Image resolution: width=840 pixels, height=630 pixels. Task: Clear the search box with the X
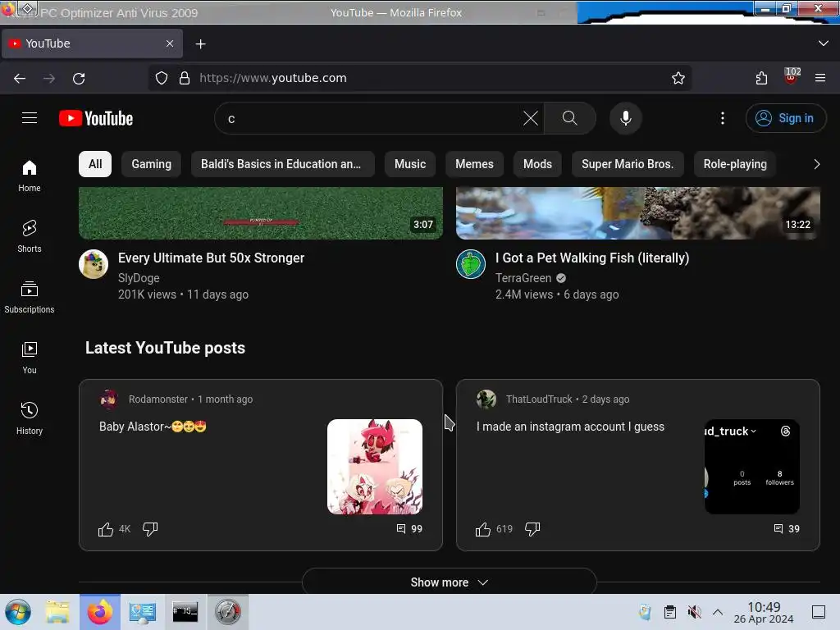[531, 118]
